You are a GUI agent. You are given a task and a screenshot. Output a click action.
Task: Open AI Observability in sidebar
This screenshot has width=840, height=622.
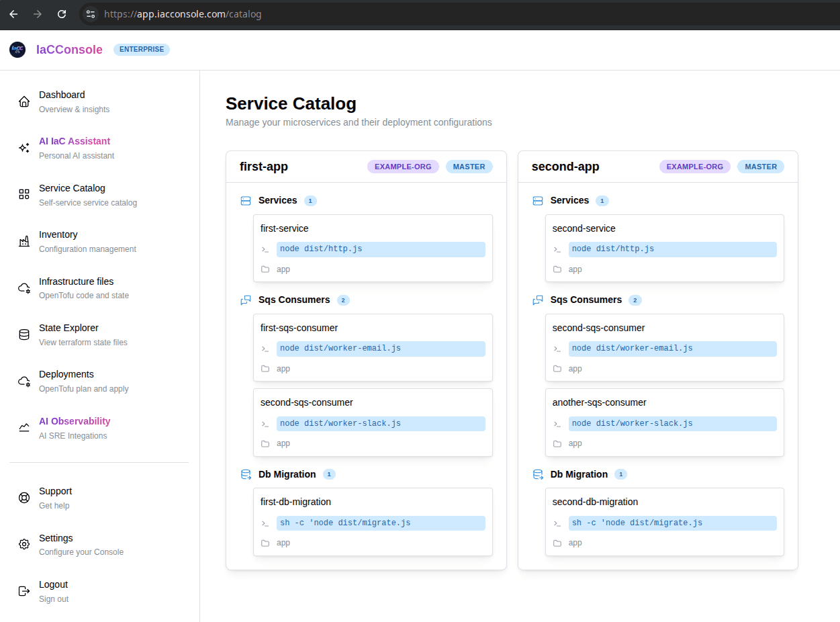click(99, 428)
